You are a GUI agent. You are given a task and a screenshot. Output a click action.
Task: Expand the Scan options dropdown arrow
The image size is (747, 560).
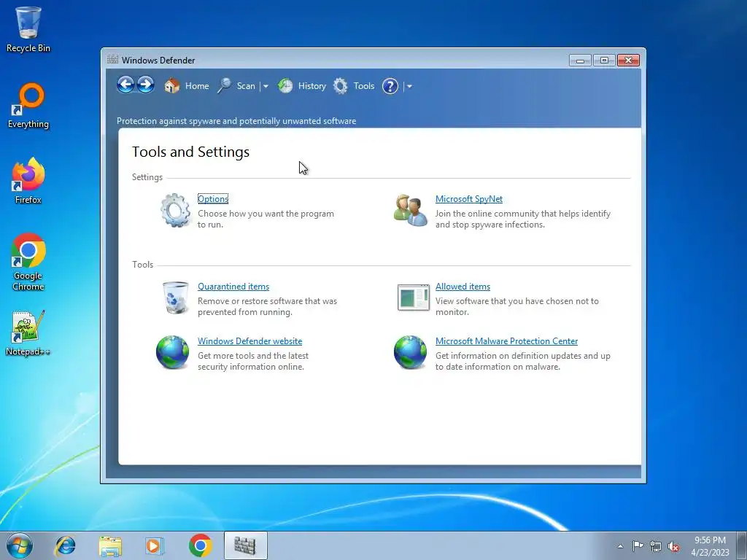266,86
